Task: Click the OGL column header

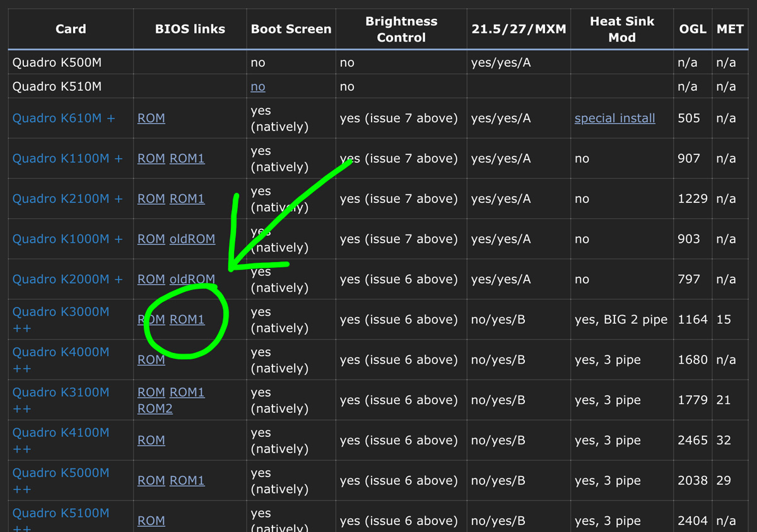Action: point(693,29)
